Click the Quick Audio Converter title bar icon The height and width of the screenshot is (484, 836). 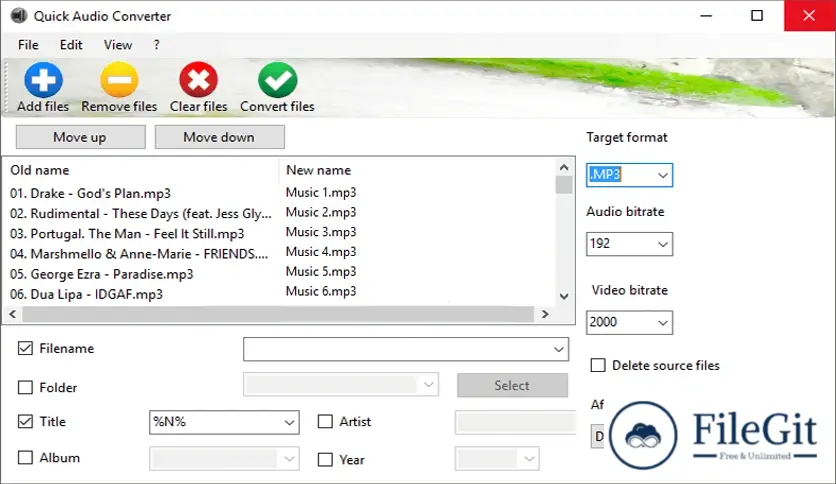coord(19,16)
